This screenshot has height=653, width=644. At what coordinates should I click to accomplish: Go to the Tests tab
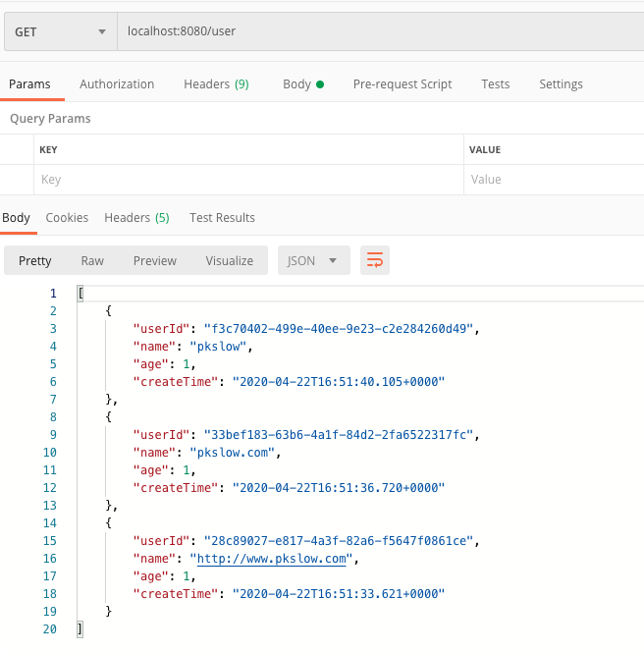point(495,84)
